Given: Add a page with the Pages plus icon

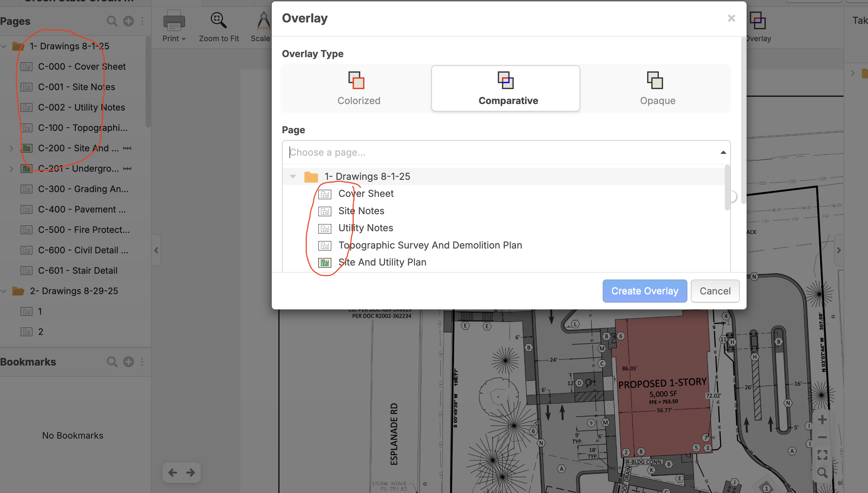Looking at the screenshot, I should point(128,21).
